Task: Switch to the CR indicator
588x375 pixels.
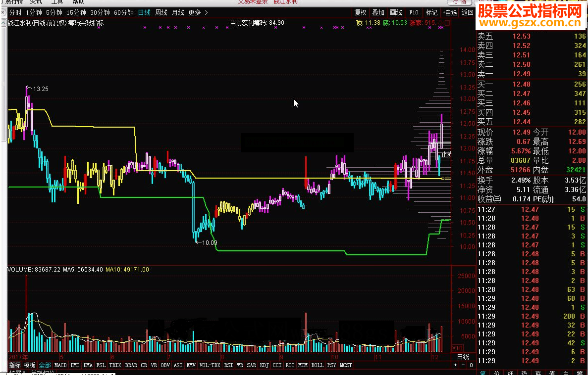Action: [144, 365]
